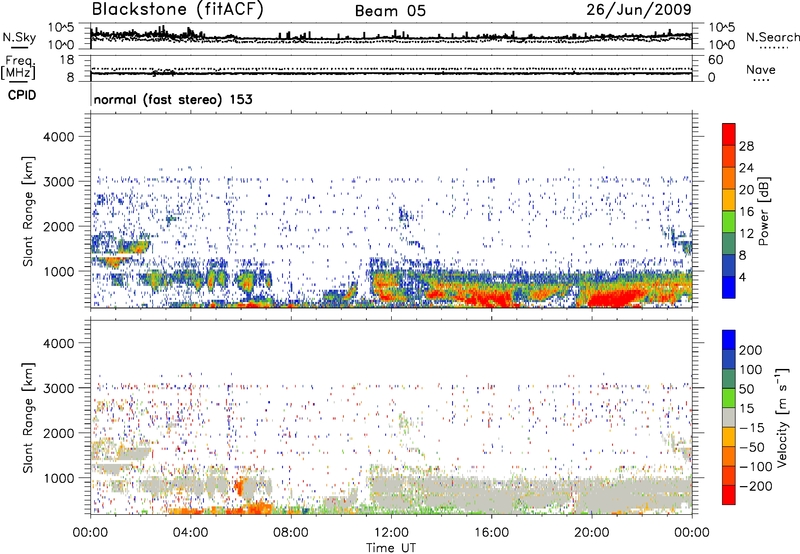The width and height of the screenshot is (800, 554).
Task: Click the "08:00" time tick label
Action: click(x=290, y=533)
